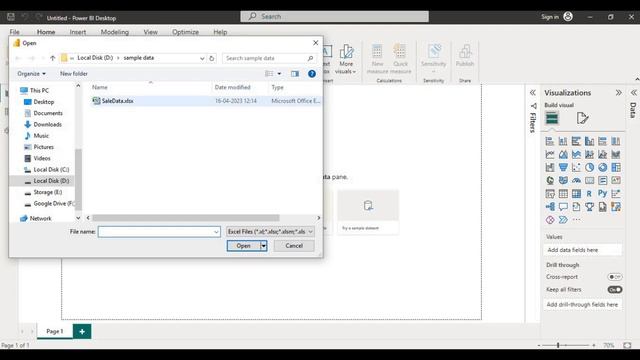Collapse the Visualizations pane
The image size is (640, 360).
coord(619,93)
